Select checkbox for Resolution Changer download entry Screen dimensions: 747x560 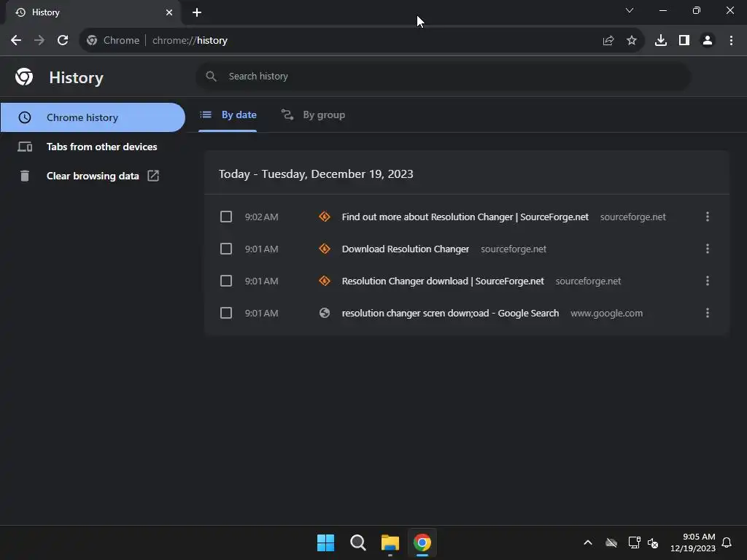[226, 281]
